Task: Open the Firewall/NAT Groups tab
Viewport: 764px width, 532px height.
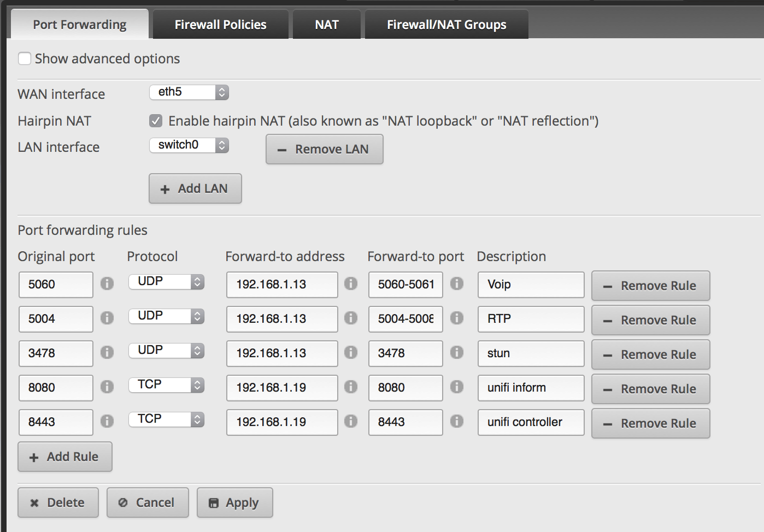Action: 446,25
